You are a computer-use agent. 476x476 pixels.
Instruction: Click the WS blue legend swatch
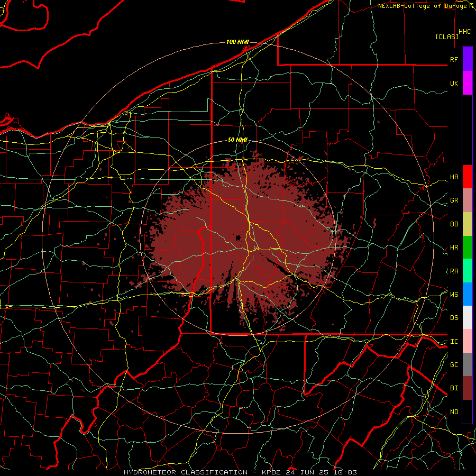tap(467, 294)
